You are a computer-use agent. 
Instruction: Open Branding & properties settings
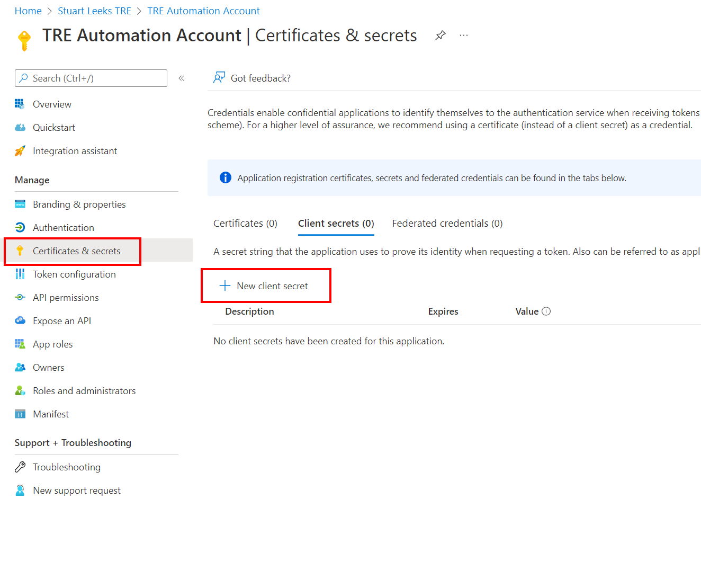click(79, 204)
